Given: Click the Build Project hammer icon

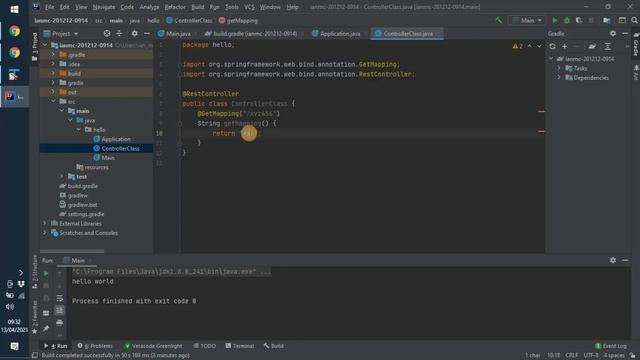Looking at the screenshot, I should point(498,20).
